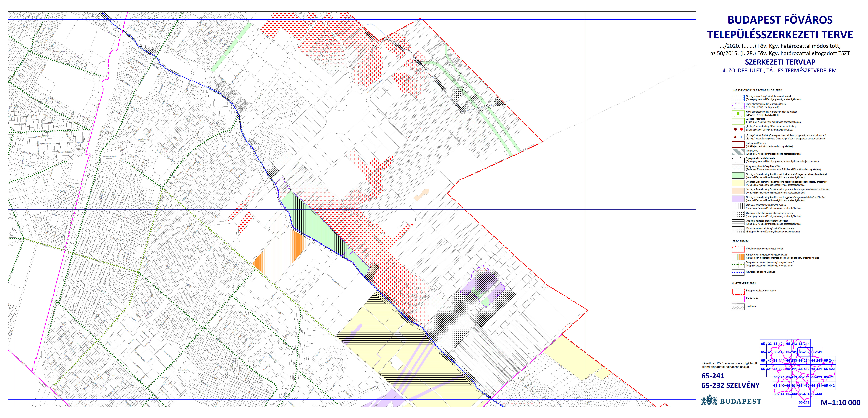Select sheet 65-344 in the index grid
This screenshot has height=418, width=868.
click(x=779, y=394)
